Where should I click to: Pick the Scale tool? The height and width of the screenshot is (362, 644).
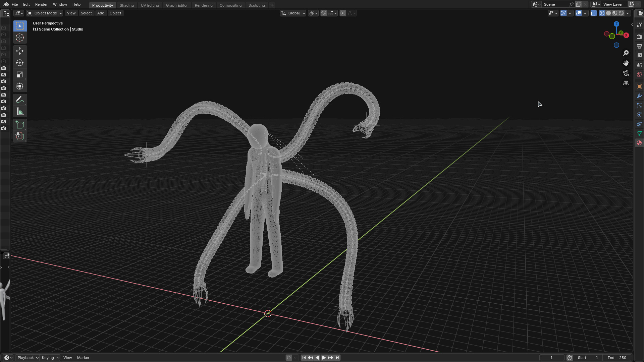click(20, 74)
